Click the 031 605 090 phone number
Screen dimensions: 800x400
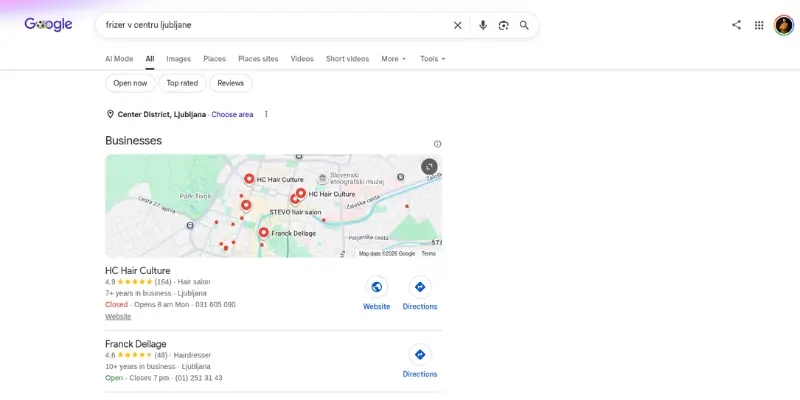(217, 305)
